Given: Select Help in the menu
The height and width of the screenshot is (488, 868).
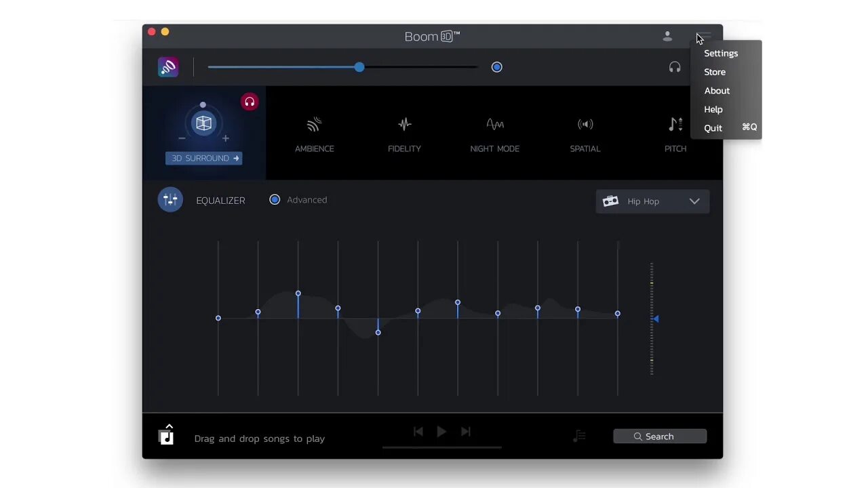Looking at the screenshot, I should (713, 109).
